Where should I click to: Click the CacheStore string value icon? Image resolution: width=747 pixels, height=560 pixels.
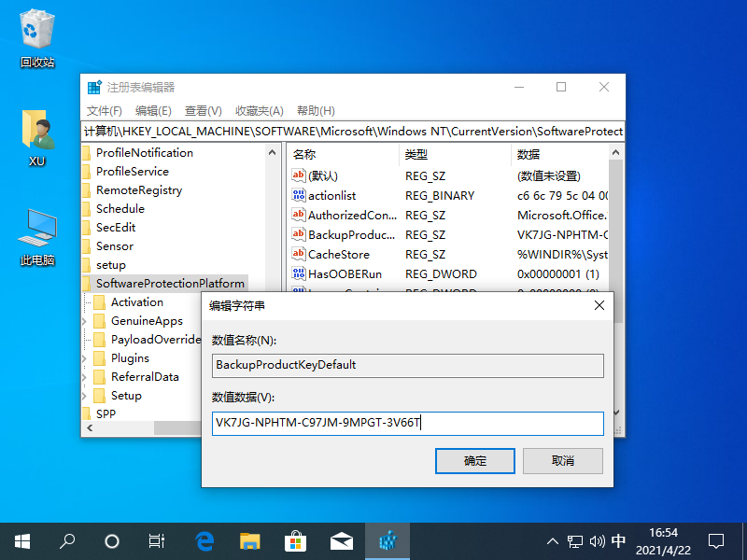click(299, 255)
